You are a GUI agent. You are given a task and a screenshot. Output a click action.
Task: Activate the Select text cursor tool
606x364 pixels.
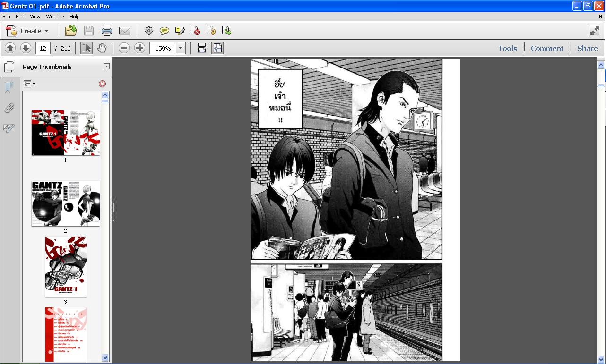click(x=87, y=48)
